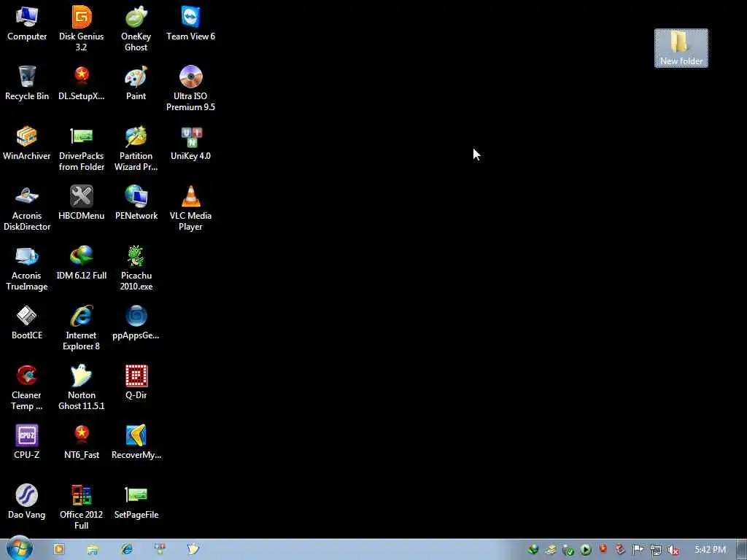Select the Paint shortcut on desktop
747x560 pixels.
pos(136,83)
